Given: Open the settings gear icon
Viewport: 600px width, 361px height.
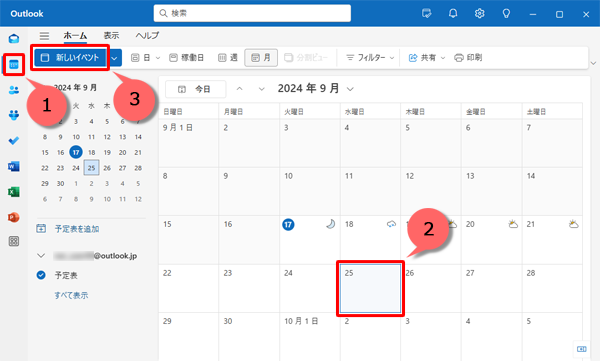Looking at the screenshot, I should (479, 14).
